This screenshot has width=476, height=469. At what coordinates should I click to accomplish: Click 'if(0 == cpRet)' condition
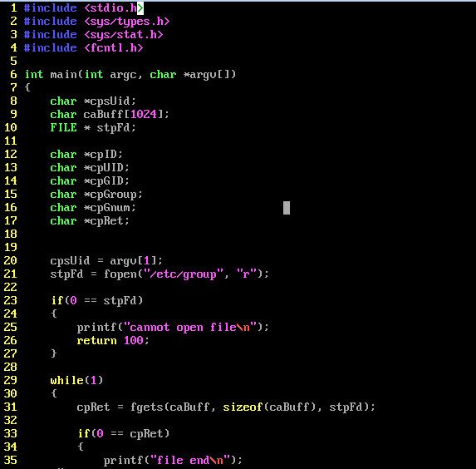124,434
